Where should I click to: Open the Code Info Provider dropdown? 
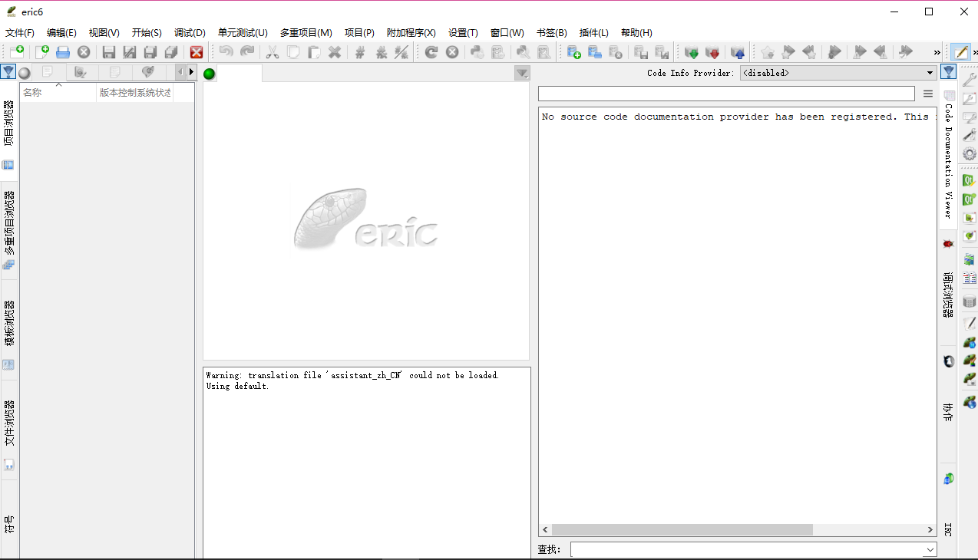[838, 73]
